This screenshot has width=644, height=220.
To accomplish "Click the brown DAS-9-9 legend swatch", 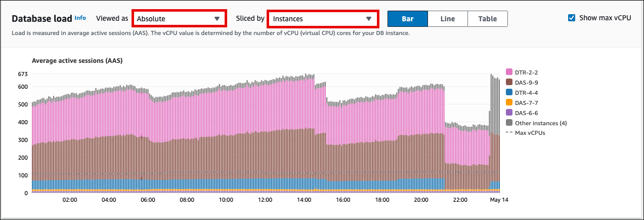I will (509, 82).
